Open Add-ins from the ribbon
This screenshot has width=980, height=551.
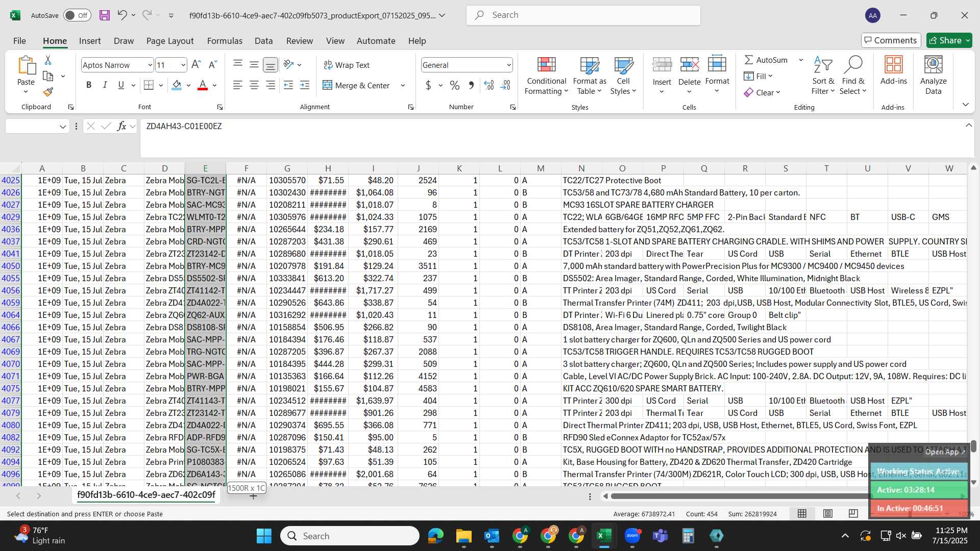pyautogui.click(x=893, y=71)
